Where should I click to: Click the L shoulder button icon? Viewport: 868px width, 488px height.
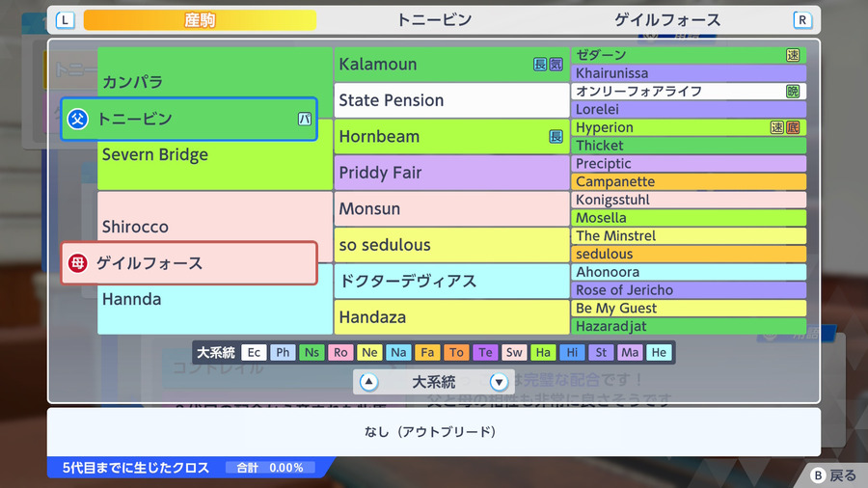click(66, 20)
